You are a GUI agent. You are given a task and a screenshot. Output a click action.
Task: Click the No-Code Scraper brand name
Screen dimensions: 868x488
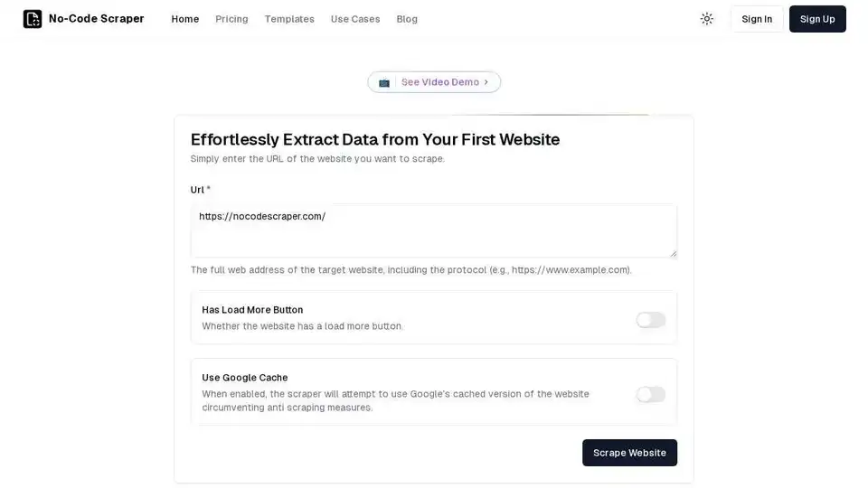click(97, 19)
